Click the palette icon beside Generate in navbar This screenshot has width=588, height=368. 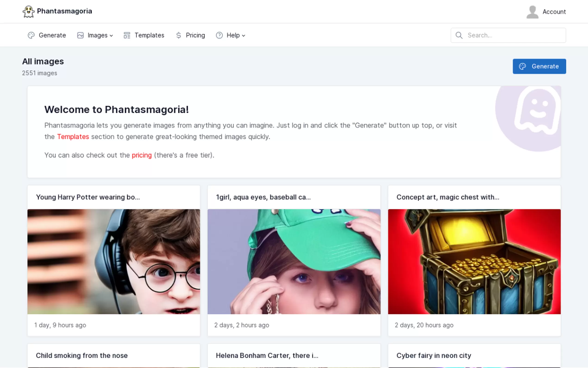31,35
